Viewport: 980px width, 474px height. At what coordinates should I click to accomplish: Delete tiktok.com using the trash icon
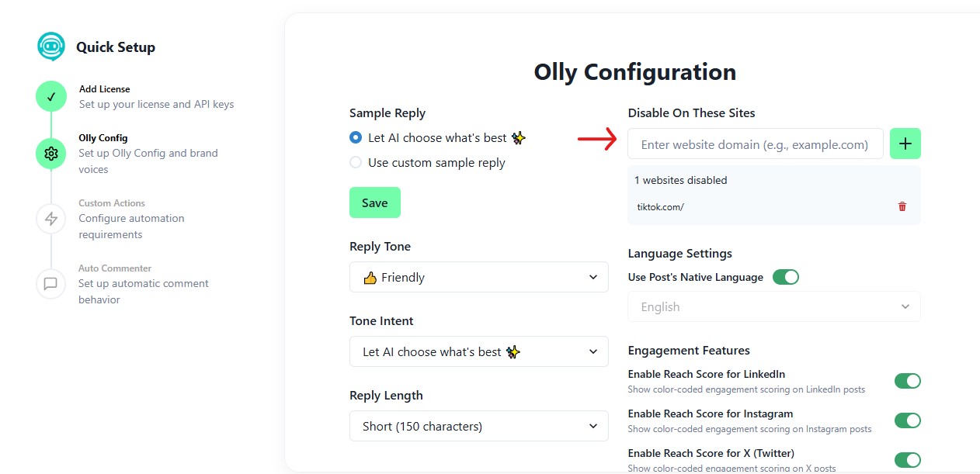pyautogui.click(x=902, y=206)
